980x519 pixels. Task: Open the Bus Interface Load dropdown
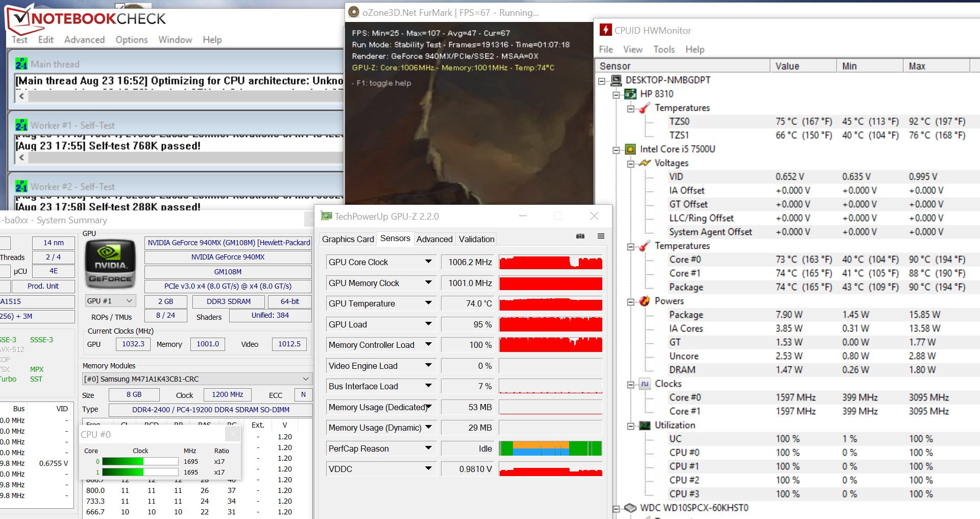pos(428,386)
